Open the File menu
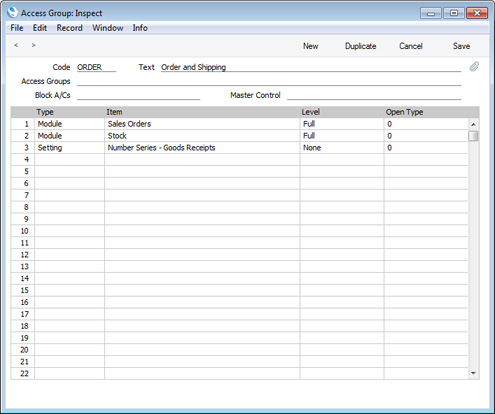495x414 pixels. coord(17,28)
